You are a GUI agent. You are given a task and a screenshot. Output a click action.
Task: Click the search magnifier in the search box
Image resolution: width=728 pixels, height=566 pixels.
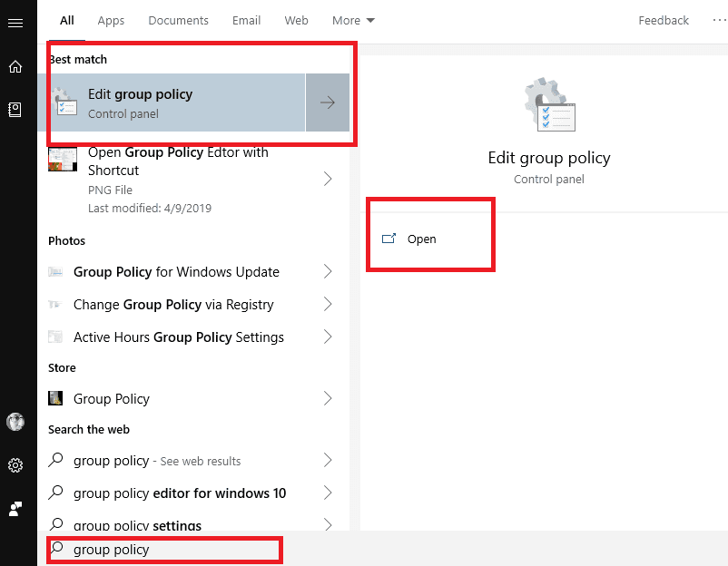click(57, 548)
